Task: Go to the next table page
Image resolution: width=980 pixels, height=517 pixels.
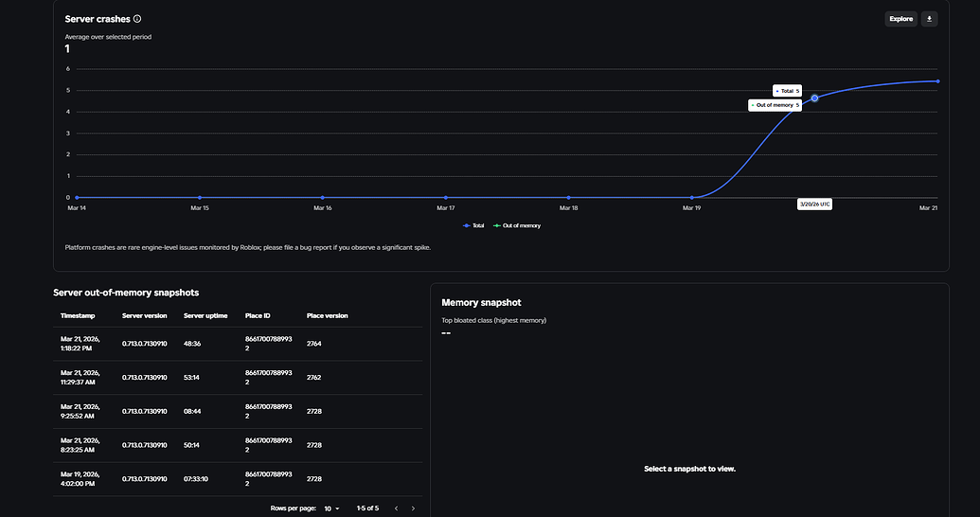Action: click(x=413, y=508)
